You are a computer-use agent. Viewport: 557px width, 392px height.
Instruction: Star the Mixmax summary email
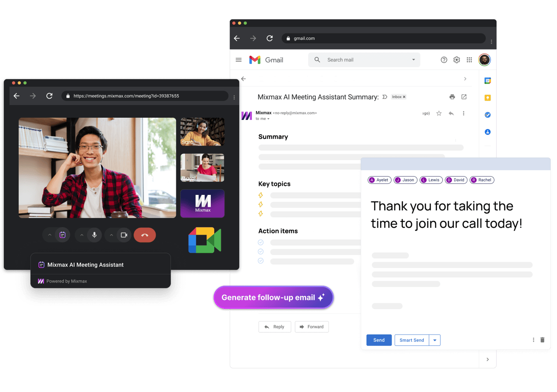pos(439,114)
